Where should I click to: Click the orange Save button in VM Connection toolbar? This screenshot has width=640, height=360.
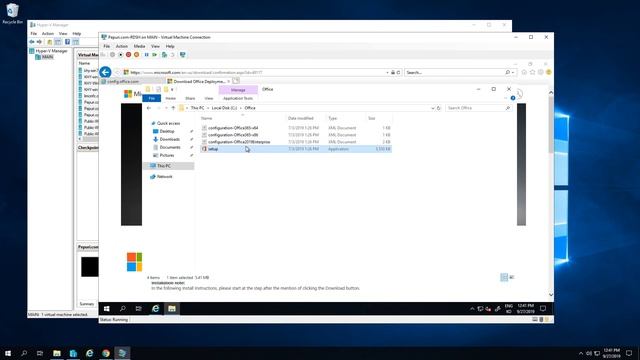(x=137, y=55)
